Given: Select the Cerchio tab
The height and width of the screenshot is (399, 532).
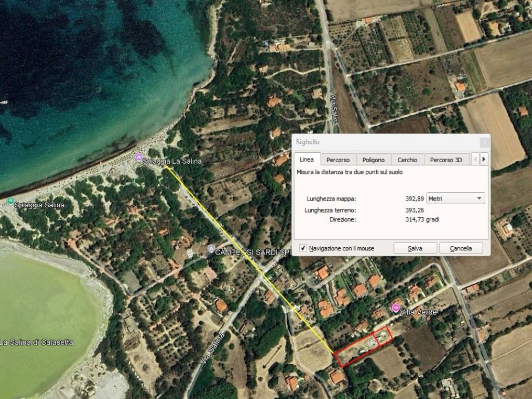Looking at the screenshot, I should pos(407,160).
